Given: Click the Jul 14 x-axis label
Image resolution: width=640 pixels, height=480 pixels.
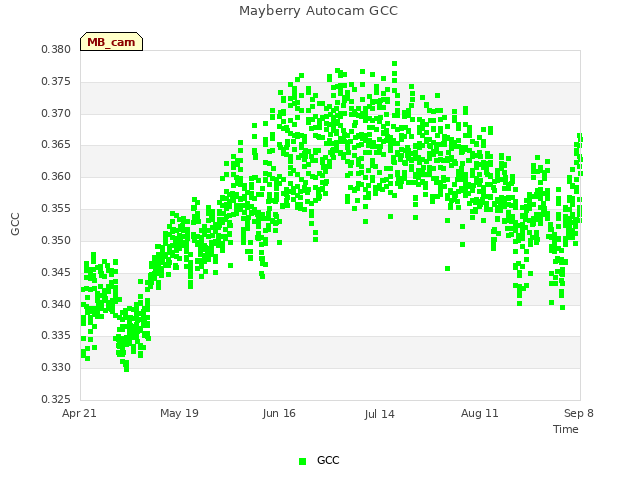Looking at the screenshot, I should [380, 414].
